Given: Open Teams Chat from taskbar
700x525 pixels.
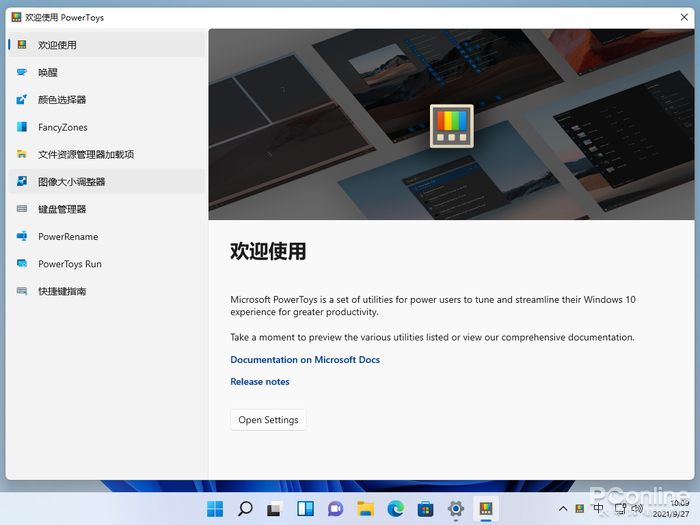Looking at the screenshot, I should (335, 508).
